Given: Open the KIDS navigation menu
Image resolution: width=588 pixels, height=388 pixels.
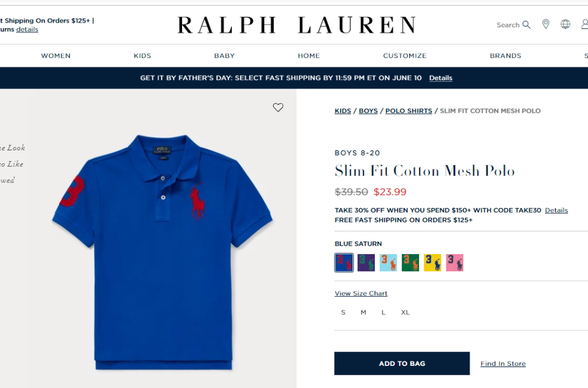Looking at the screenshot, I should point(142,56).
